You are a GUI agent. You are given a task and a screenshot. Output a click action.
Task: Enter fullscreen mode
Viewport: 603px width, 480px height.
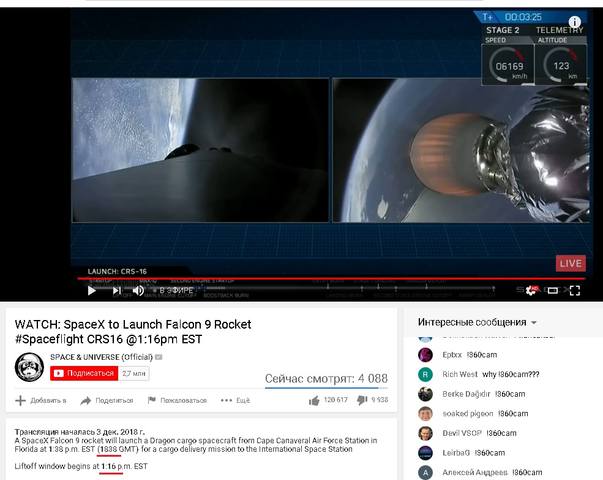(x=575, y=290)
